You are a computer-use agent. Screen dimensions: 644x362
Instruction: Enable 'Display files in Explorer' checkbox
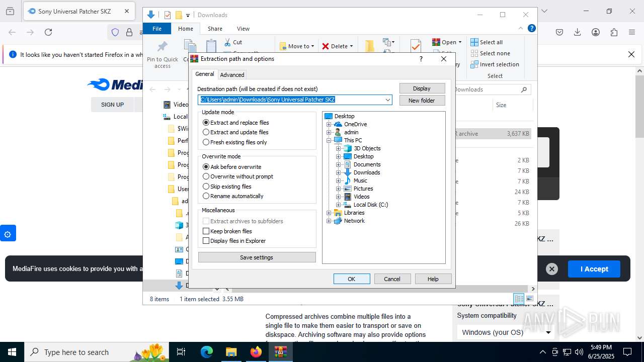(206, 241)
